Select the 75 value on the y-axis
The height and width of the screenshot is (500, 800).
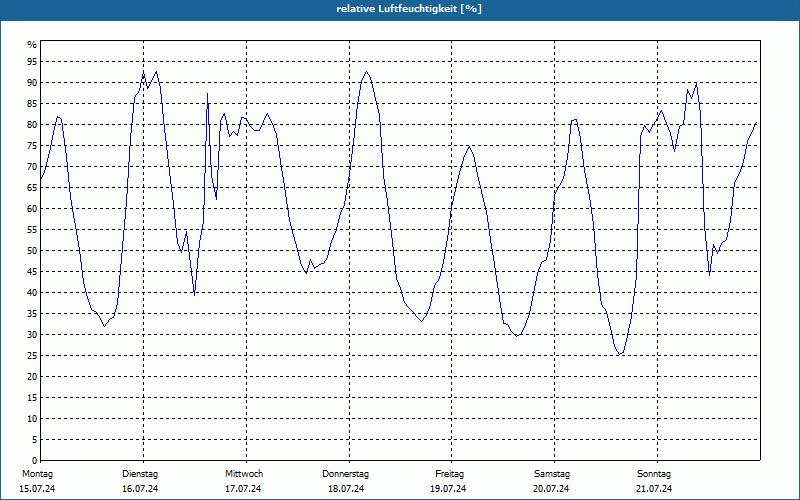(x=32, y=145)
